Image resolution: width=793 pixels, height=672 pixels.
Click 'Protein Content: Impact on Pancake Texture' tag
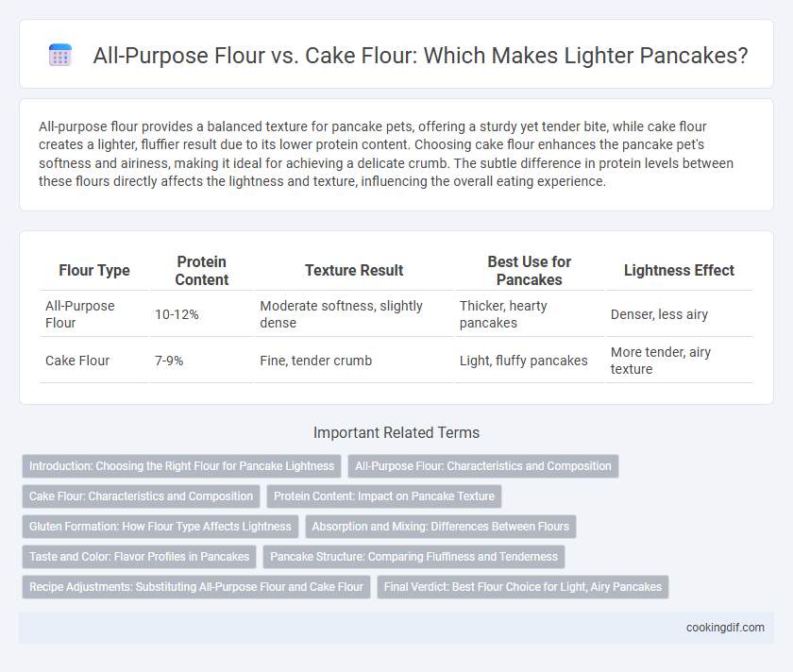point(384,496)
